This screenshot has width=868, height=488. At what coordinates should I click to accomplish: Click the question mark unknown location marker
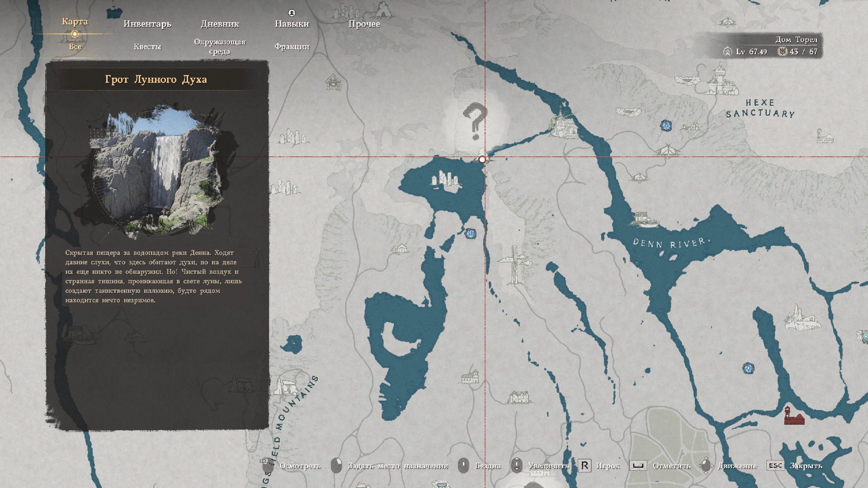click(x=474, y=121)
